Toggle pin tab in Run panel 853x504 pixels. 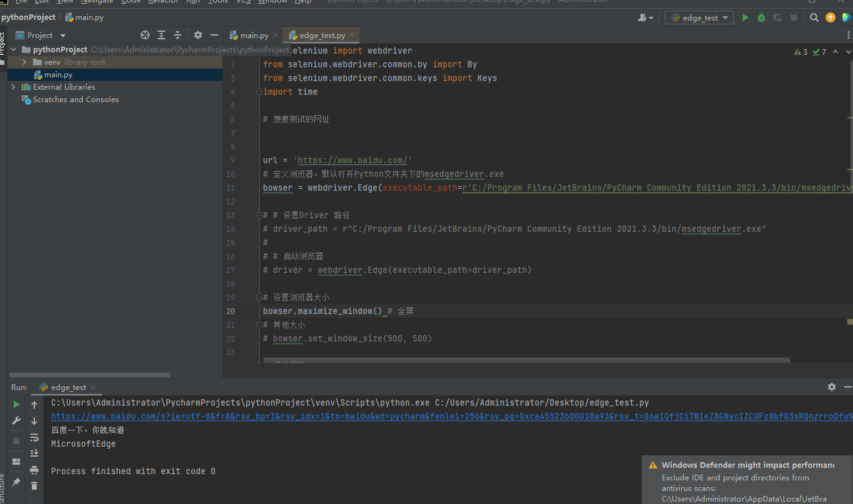tap(16, 482)
